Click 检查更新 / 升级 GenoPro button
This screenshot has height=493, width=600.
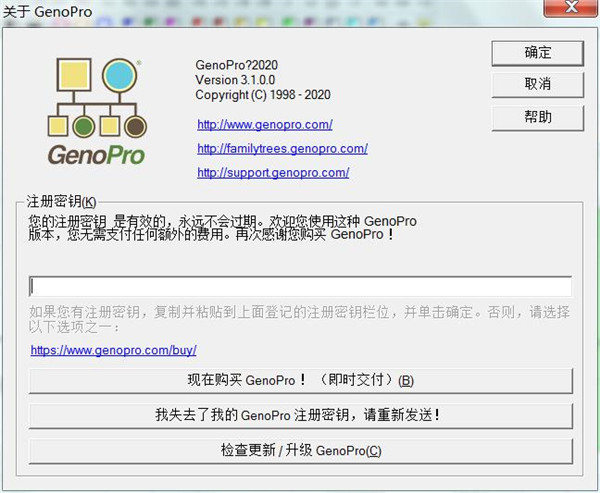pos(301,451)
